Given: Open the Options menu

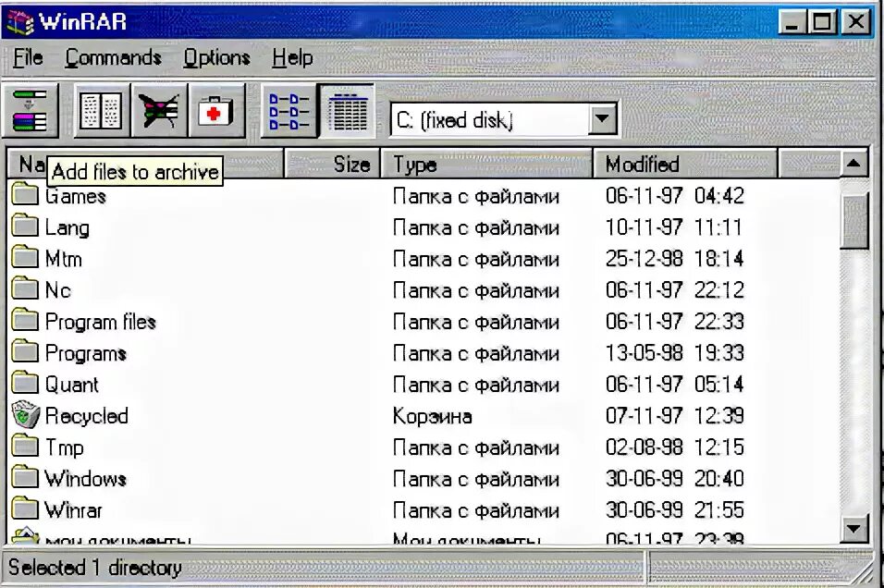Looking at the screenshot, I should [216, 57].
